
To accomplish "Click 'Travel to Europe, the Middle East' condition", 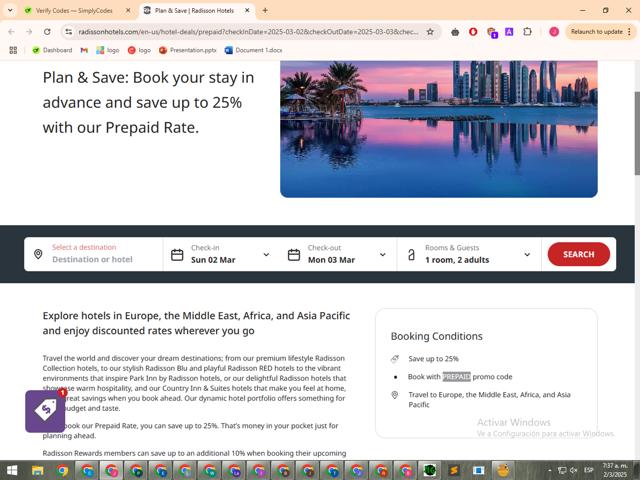I will pos(489,400).
